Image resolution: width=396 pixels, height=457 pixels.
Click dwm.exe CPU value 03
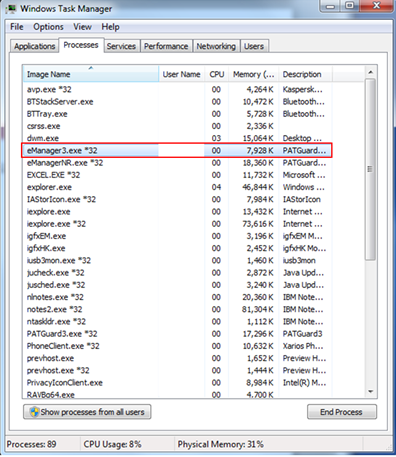pos(216,138)
